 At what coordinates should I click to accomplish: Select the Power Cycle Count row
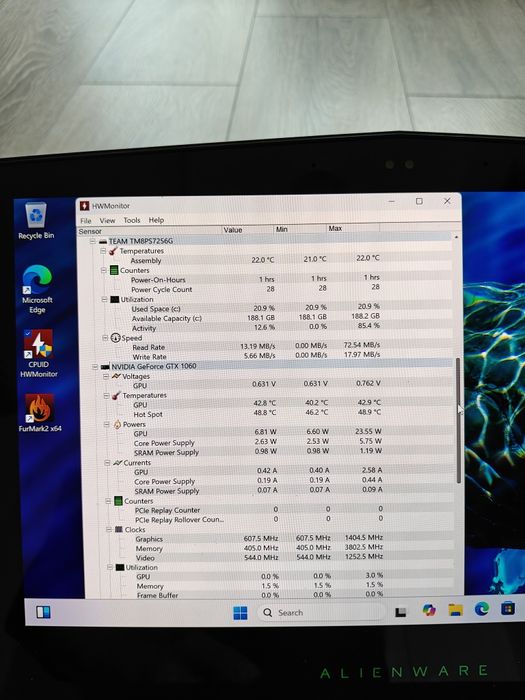(266, 289)
